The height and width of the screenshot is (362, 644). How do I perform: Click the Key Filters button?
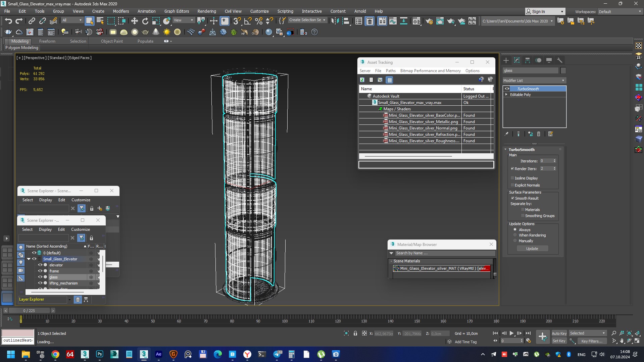point(592,341)
